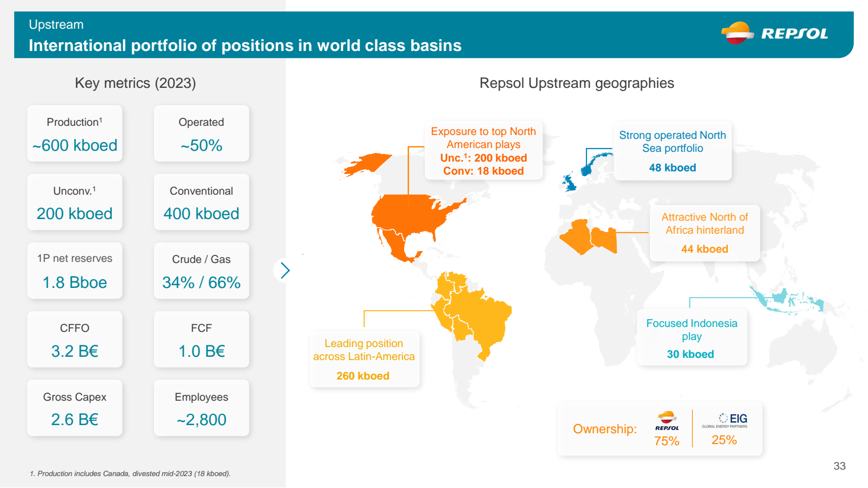This screenshot has width=868, height=488.
Task: Click the Repsol logo in the Ownership box
Action: click(667, 421)
